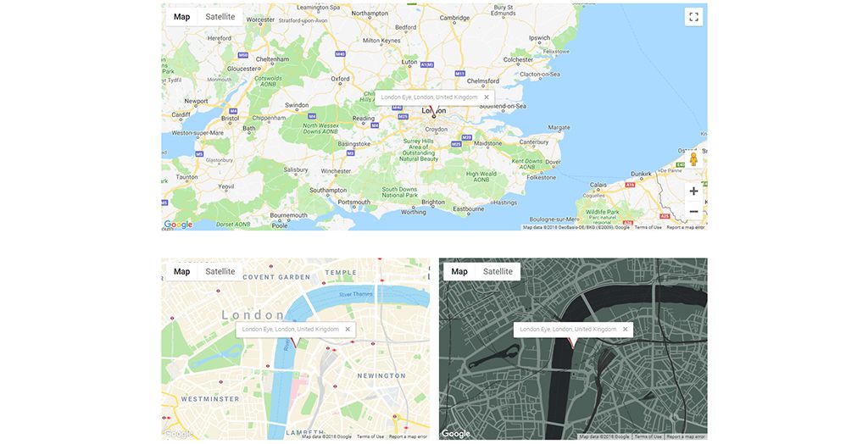
Task: Open Terms of Use on the beige map
Action: pos(370,436)
